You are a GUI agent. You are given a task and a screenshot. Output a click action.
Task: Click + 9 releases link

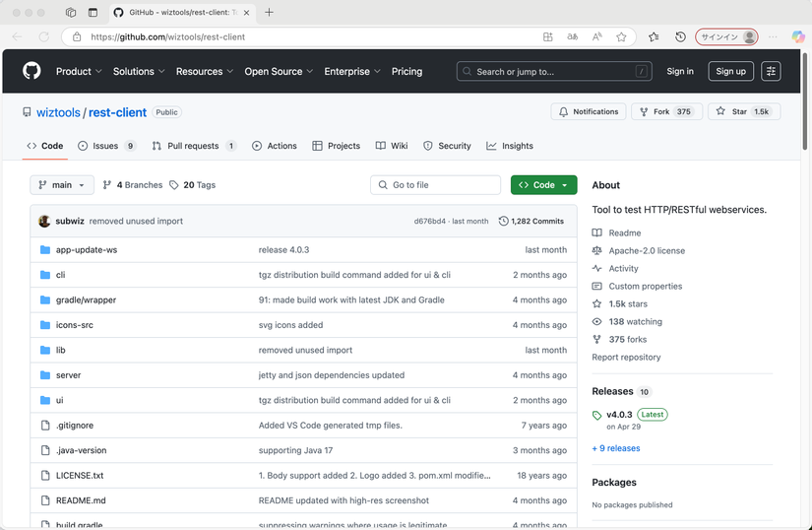pyautogui.click(x=616, y=448)
